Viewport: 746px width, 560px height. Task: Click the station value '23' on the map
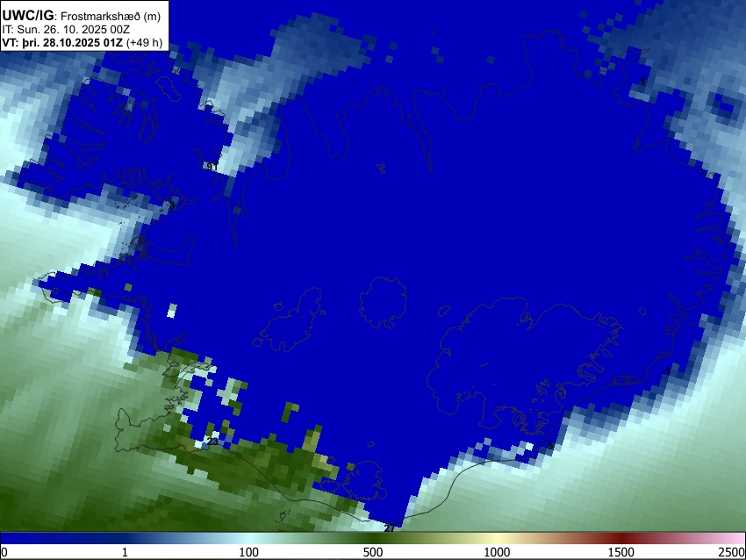pos(212,442)
